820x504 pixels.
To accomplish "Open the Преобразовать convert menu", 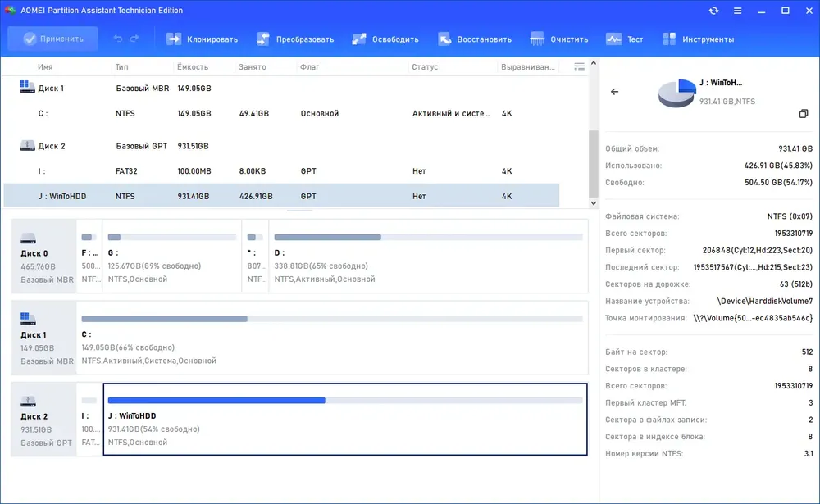I will pos(295,39).
